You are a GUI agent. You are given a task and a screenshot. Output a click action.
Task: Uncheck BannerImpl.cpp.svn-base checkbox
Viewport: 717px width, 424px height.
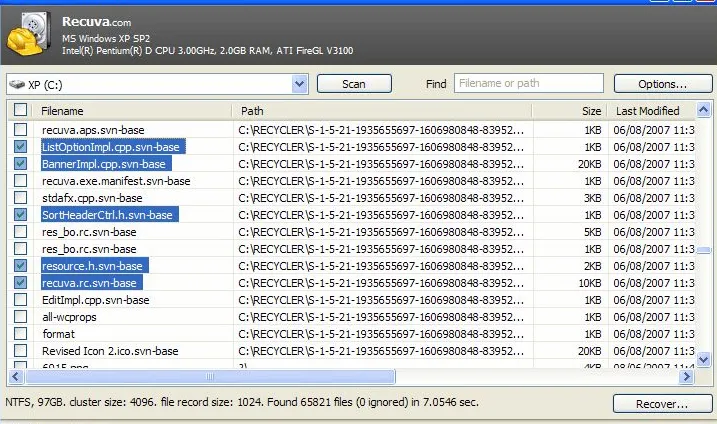(x=20, y=163)
